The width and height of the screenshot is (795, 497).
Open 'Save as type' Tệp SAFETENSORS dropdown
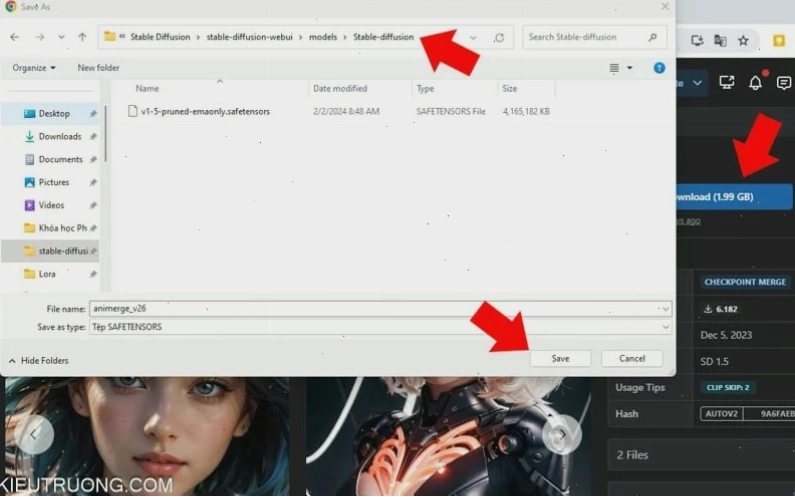380,327
